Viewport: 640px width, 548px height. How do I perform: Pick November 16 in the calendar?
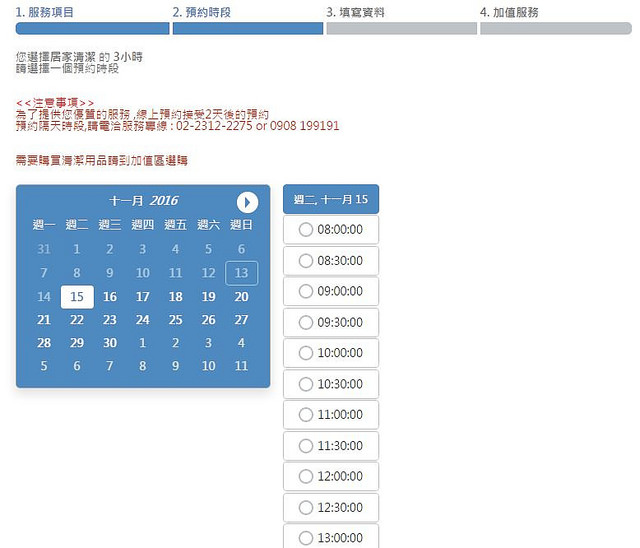[110, 297]
